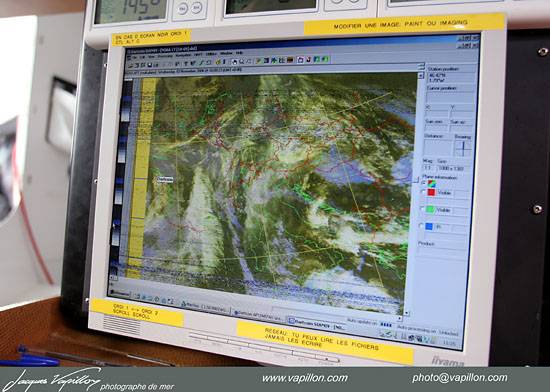Screen dimensions: 550x392
Task: Select the hand pan tool
Action: coord(234,62)
